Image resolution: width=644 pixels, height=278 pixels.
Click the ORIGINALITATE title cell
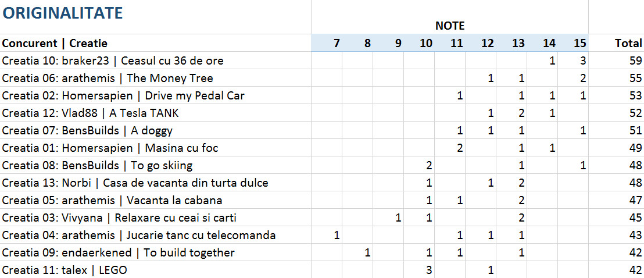tap(63, 13)
